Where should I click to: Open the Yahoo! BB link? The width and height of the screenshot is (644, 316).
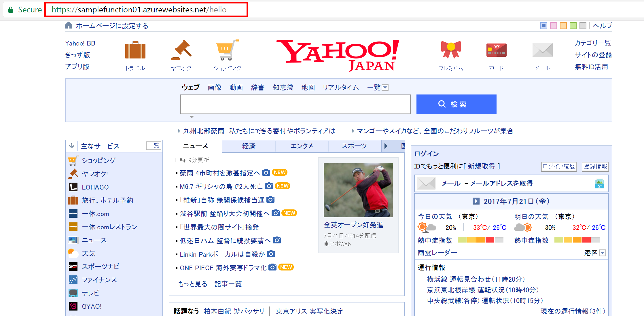[80, 43]
